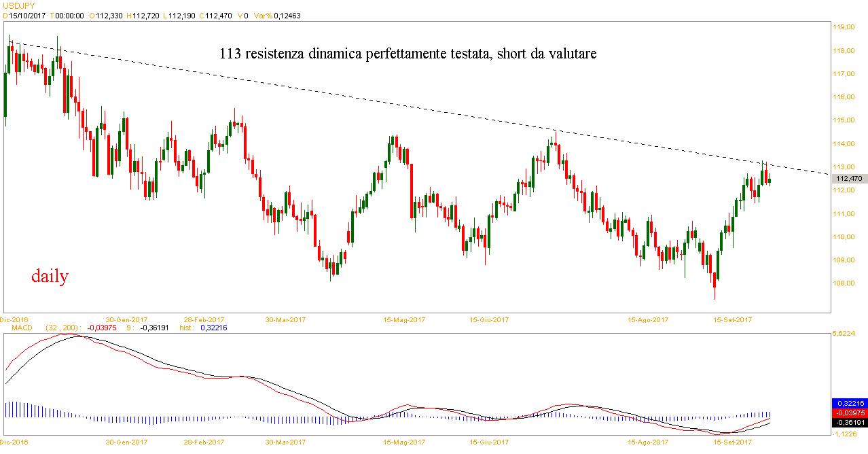
Task: Click 15-Ago-2017 on the MACD panel date axis
Action: (648, 442)
